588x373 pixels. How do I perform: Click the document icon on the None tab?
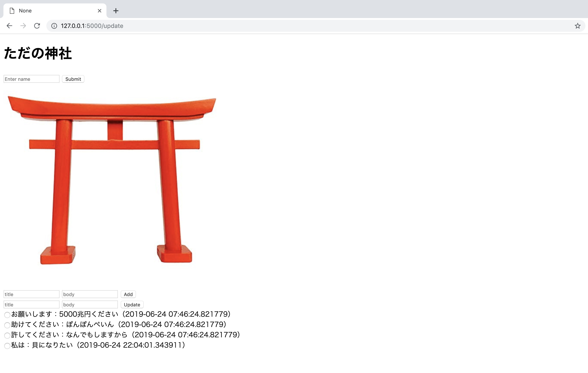[12, 11]
